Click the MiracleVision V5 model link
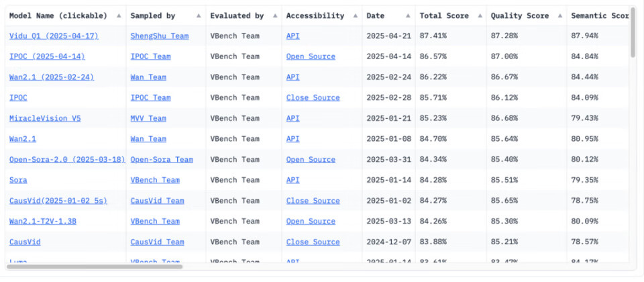 click(x=45, y=118)
